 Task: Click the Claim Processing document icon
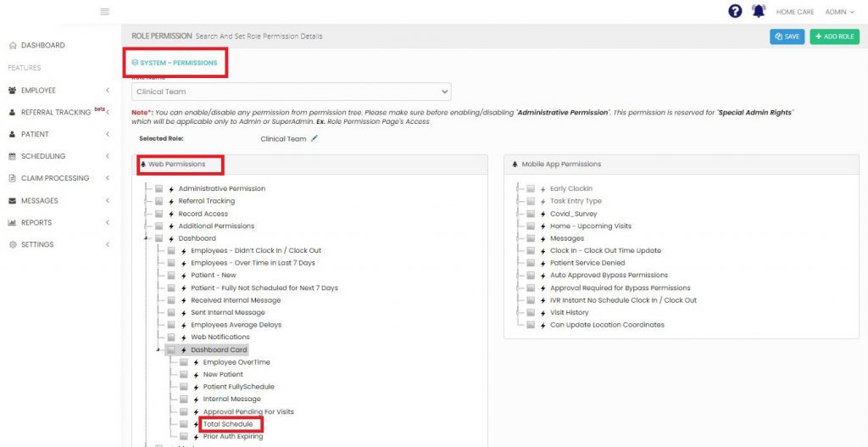click(x=13, y=178)
